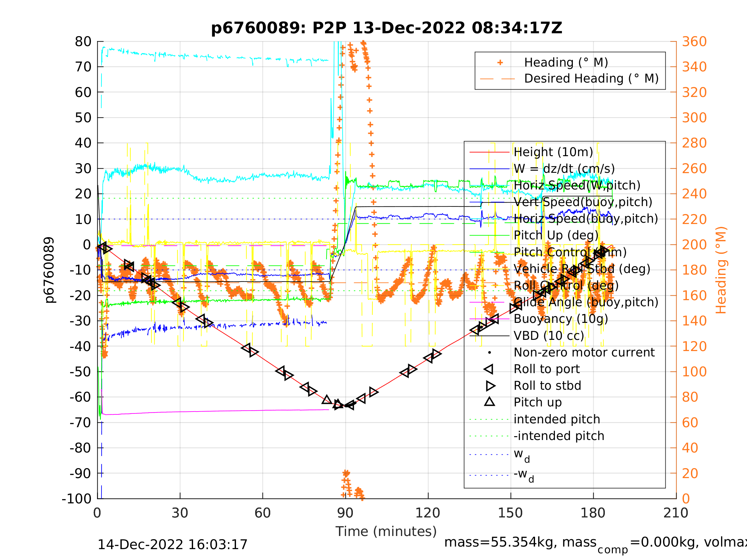747x560 pixels.
Task: Click legend entry 'Glide Angle (buoy,pitch)'
Action: tap(586, 302)
